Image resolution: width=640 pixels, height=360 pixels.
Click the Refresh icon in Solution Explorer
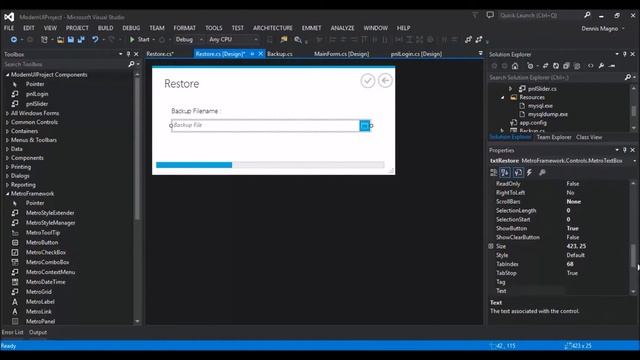tap(556, 66)
